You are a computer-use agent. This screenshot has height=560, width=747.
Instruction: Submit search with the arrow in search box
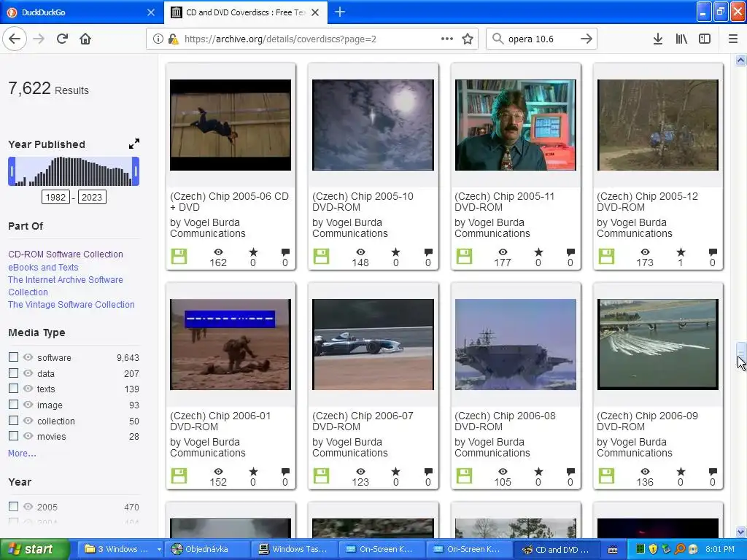pos(587,39)
